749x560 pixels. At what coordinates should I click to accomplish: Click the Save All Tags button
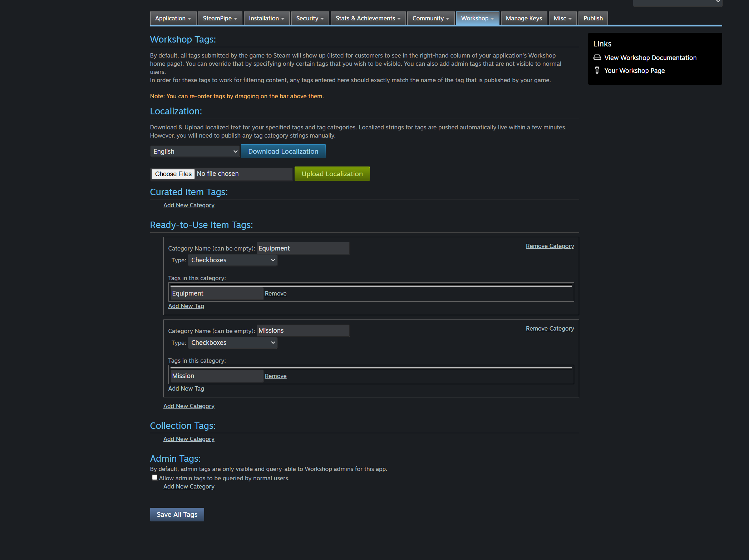tap(177, 515)
